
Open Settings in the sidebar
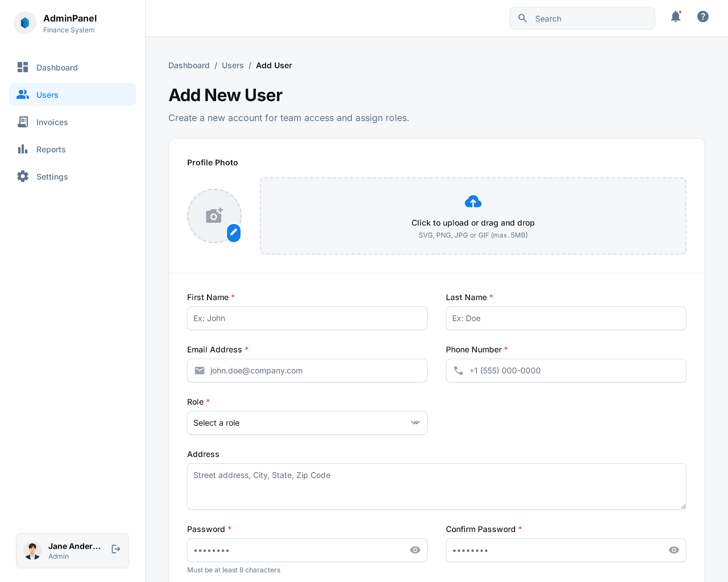[52, 177]
